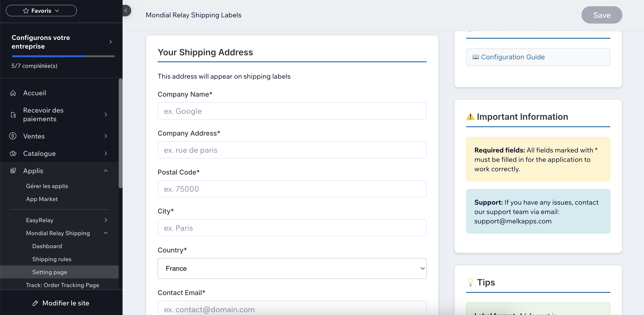The width and height of the screenshot is (644, 315).
Task: Click the Accueil home icon
Action: [x=13, y=93]
